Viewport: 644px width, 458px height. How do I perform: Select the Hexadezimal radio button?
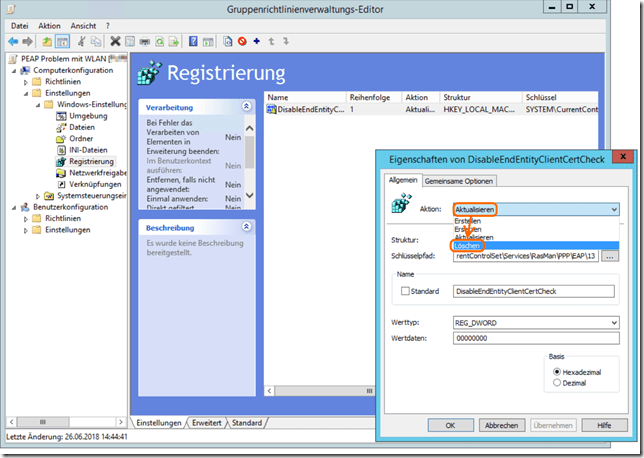(557, 370)
